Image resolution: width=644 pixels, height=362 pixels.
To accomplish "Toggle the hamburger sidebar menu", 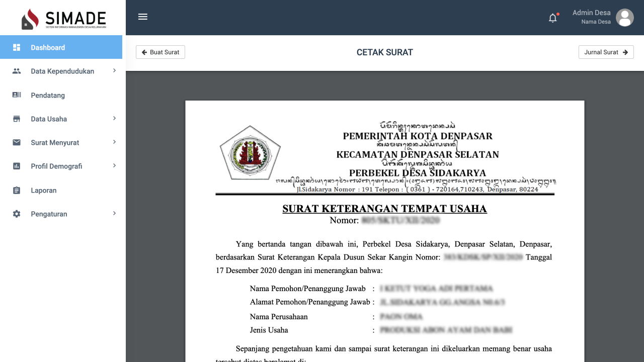I will click(x=143, y=17).
